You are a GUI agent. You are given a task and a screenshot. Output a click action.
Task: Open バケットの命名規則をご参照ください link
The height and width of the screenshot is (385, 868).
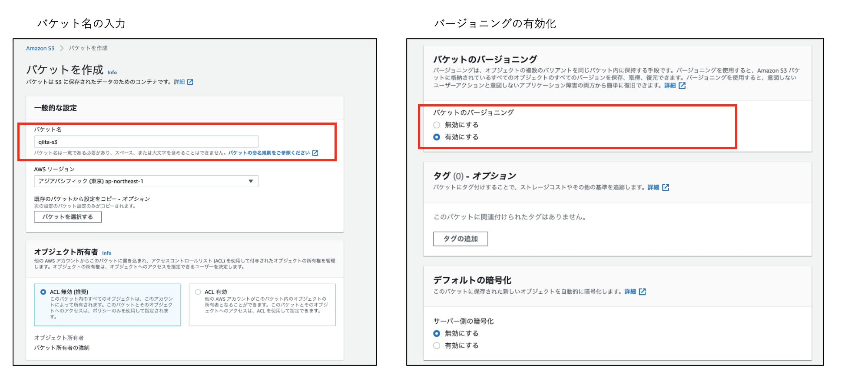pos(269,153)
